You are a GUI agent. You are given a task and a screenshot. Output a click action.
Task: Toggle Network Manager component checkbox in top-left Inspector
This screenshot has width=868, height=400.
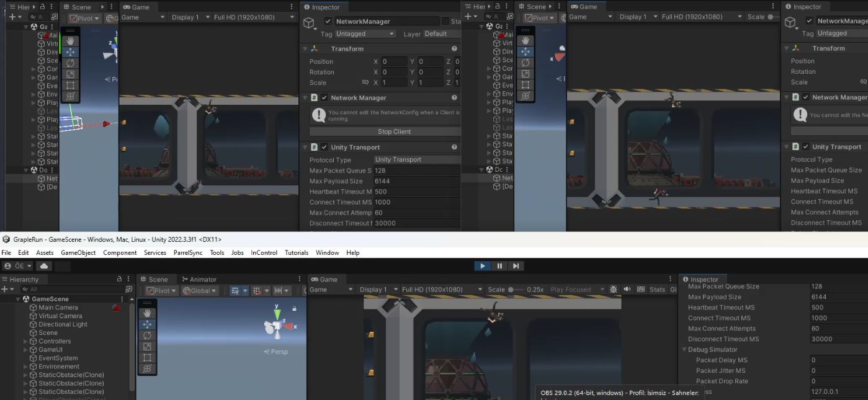coord(324,98)
